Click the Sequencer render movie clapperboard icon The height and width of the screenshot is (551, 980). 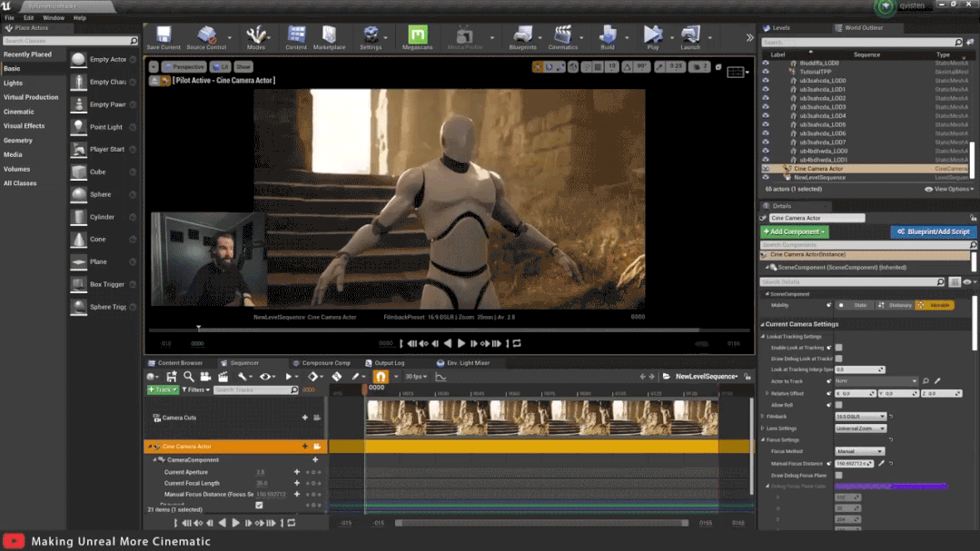tap(223, 377)
